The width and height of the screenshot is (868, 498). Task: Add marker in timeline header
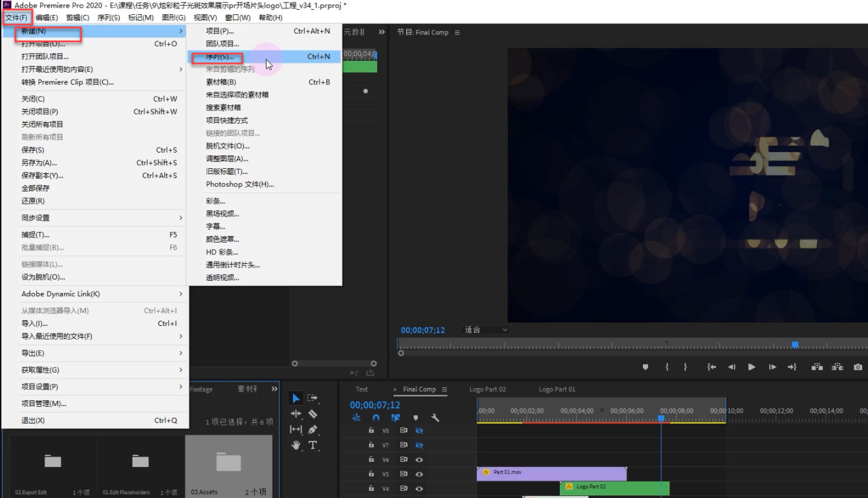pyautogui.click(x=416, y=418)
